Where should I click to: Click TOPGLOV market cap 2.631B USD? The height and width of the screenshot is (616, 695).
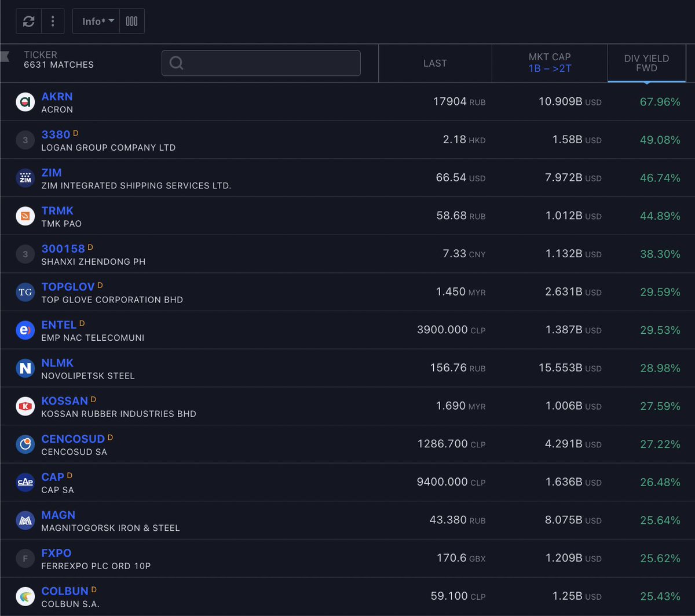pos(573,292)
